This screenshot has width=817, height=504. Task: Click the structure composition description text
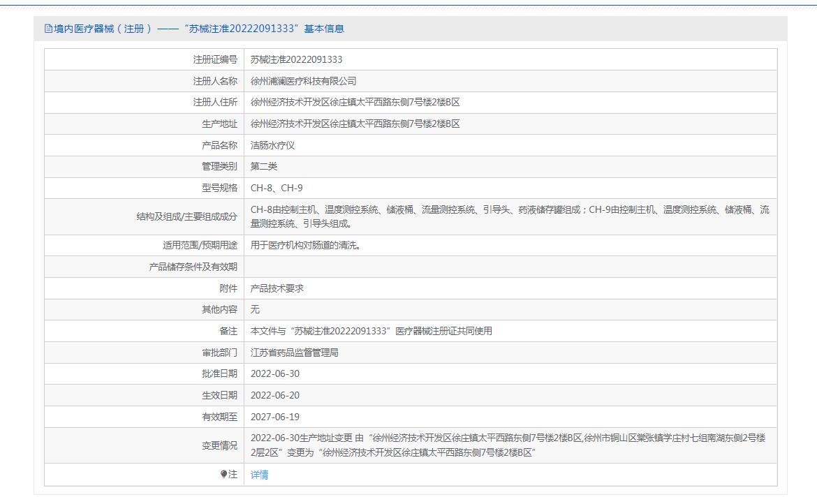click(x=510, y=216)
